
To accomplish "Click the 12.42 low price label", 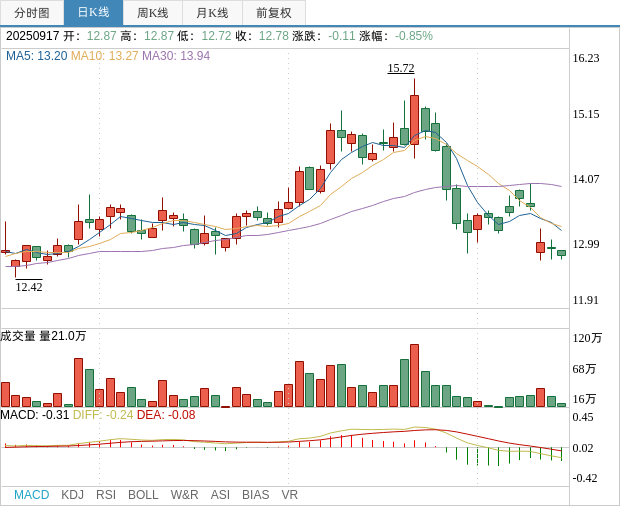I will 29,287.
